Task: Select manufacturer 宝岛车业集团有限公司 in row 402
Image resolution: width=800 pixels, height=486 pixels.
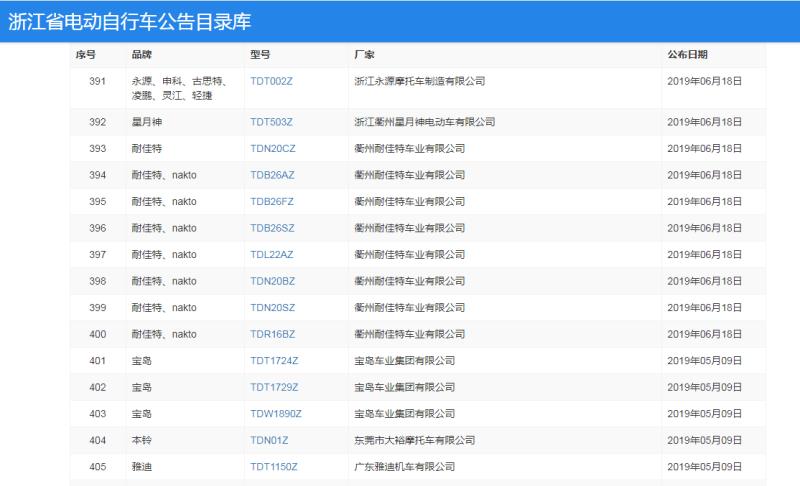Action: coord(404,387)
